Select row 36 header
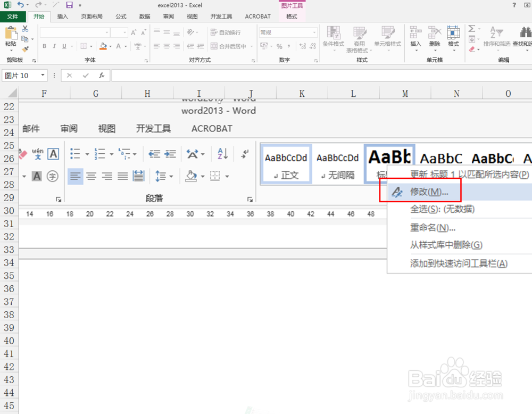Viewport: 532px width, 414px height. pos(9,288)
